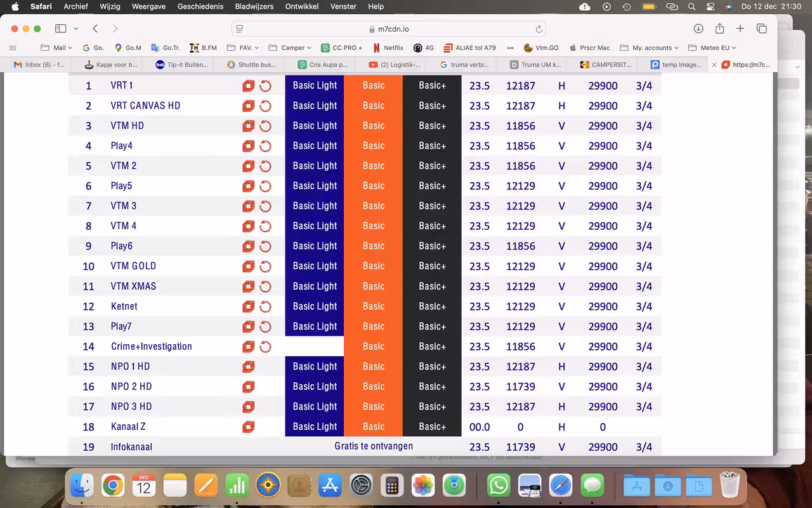Click the red square icon in VTM 2 row
This screenshot has width=812, height=508.
249,166
